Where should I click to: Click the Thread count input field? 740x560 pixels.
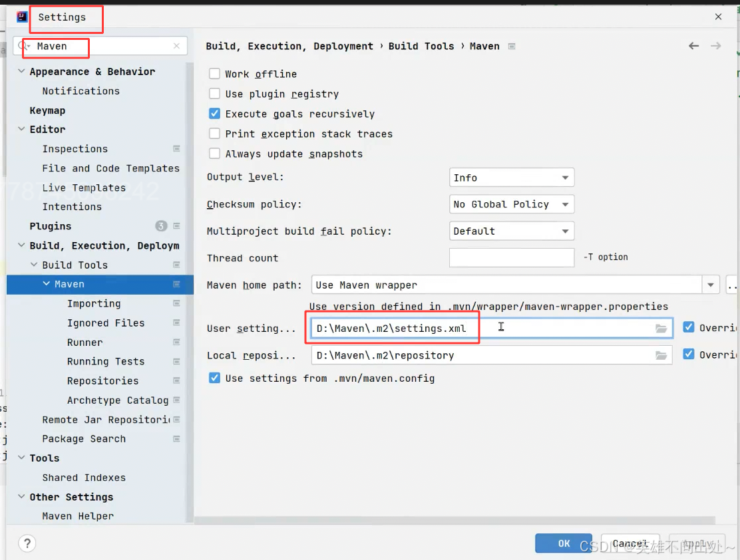click(x=512, y=257)
